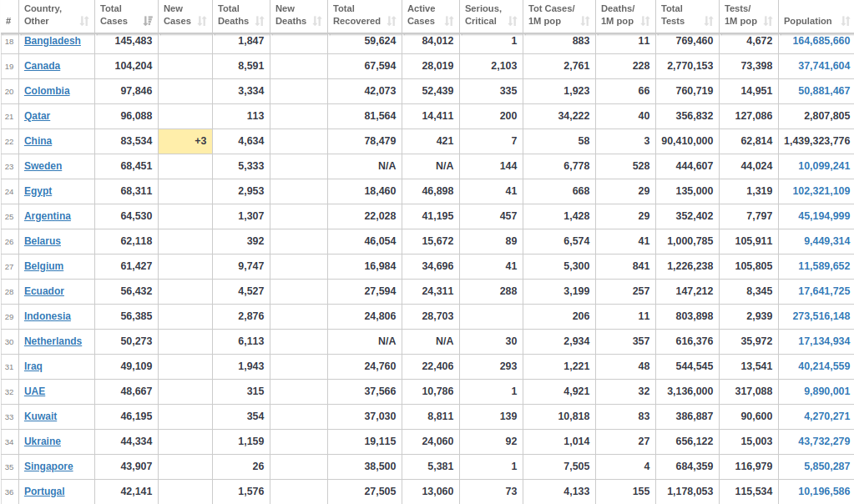The image size is (854, 504).
Task: Select UAE tests per million value 317,088
Action: coord(754,391)
